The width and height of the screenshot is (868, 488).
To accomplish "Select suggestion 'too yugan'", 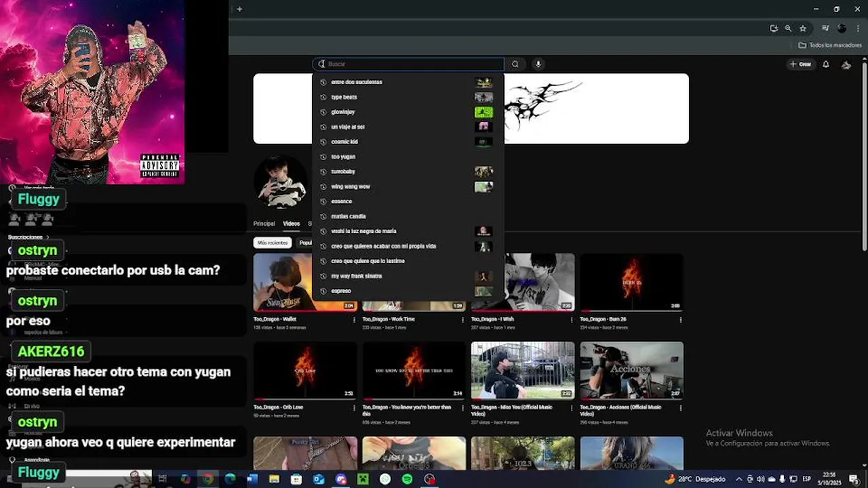I will [407, 157].
